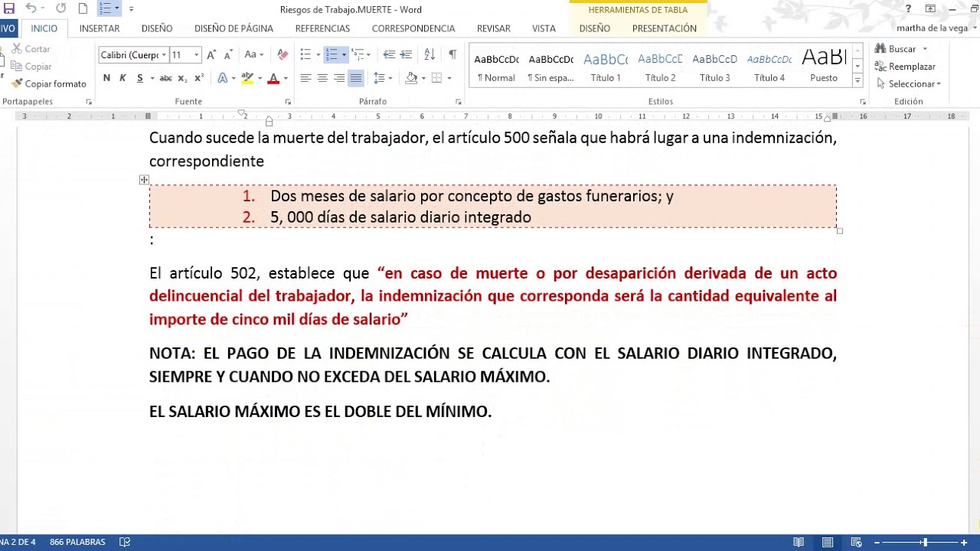Pick the red font color button

tap(273, 78)
